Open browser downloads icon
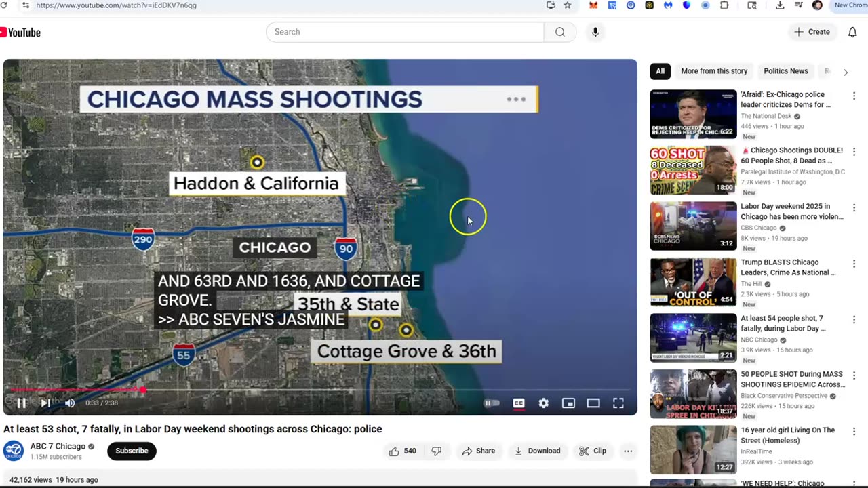 [780, 5]
